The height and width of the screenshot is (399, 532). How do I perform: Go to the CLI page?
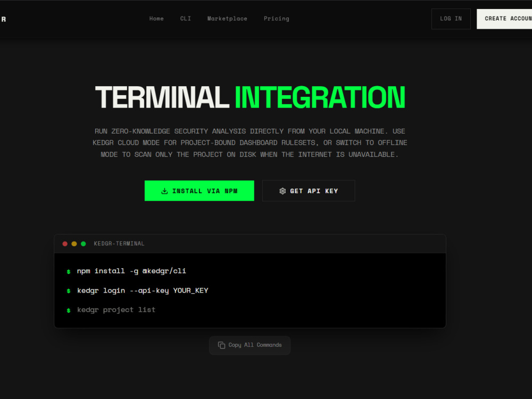[x=185, y=19]
